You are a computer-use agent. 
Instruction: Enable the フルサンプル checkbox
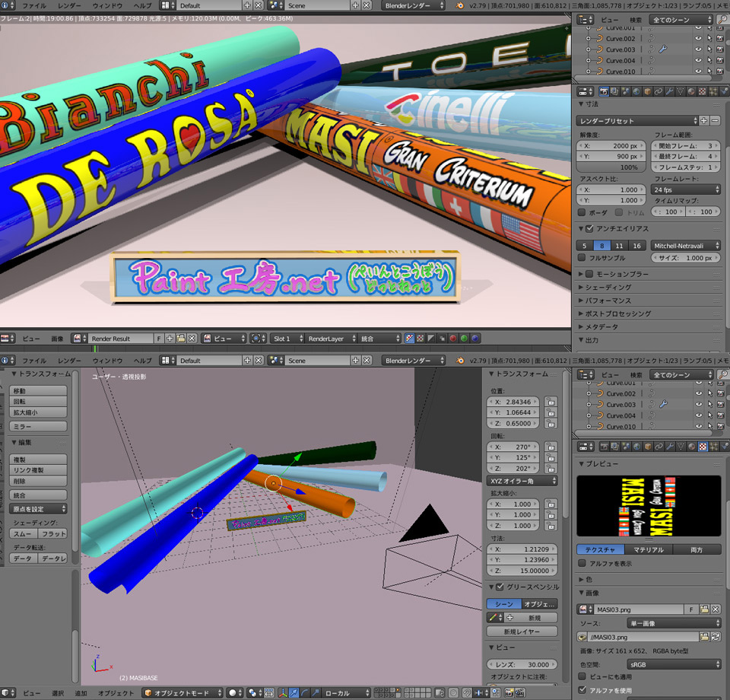click(x=582, y=259)
